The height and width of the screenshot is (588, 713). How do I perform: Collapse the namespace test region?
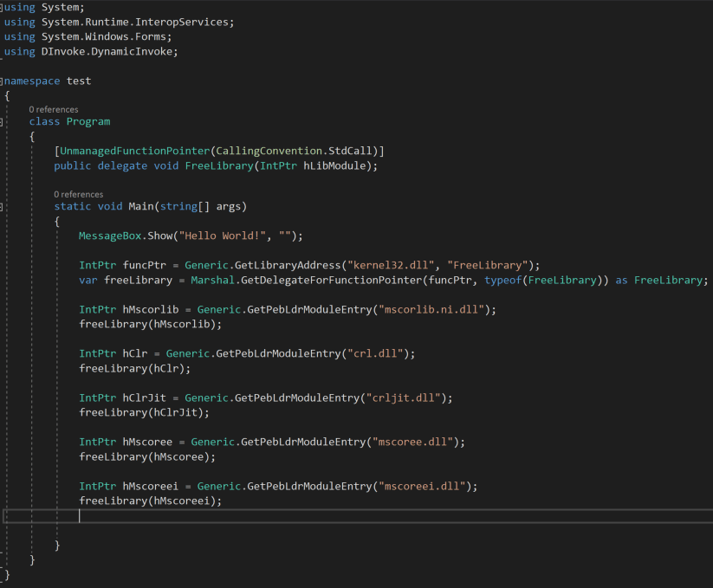click(3, 81)
